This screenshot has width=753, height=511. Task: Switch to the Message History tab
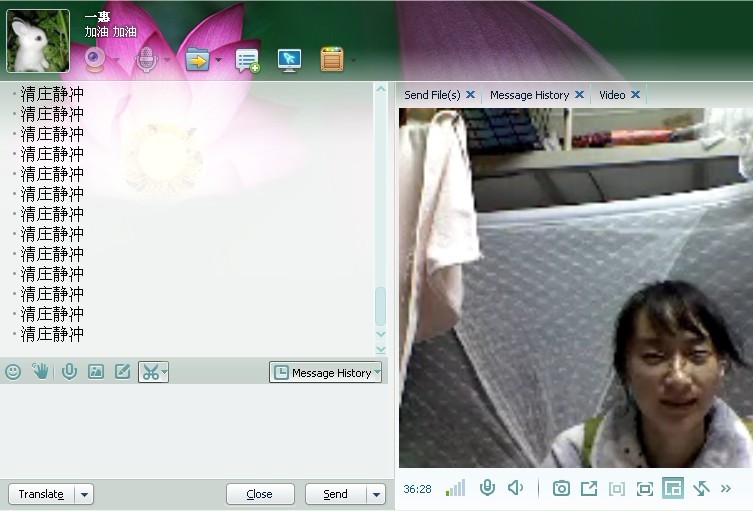click(x=529, y=95)
